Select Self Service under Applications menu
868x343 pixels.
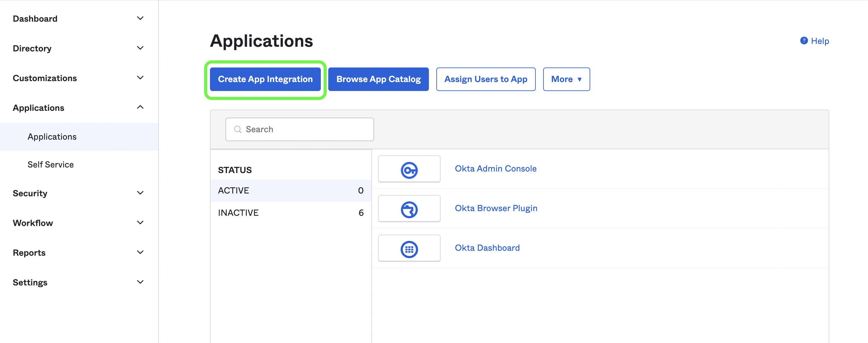pyautogui.click(x=50, y=165)
